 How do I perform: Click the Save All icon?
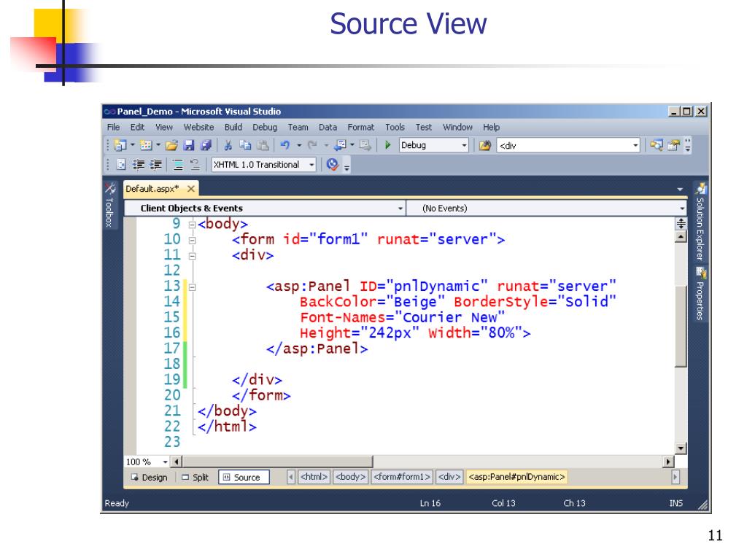[x=206, y=145]
